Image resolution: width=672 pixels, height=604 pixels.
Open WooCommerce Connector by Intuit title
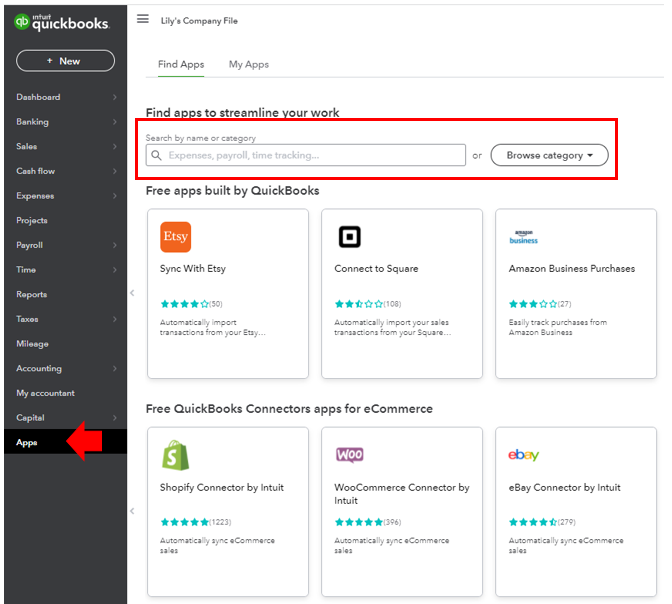pyautogui.click(x=402, y=494)
